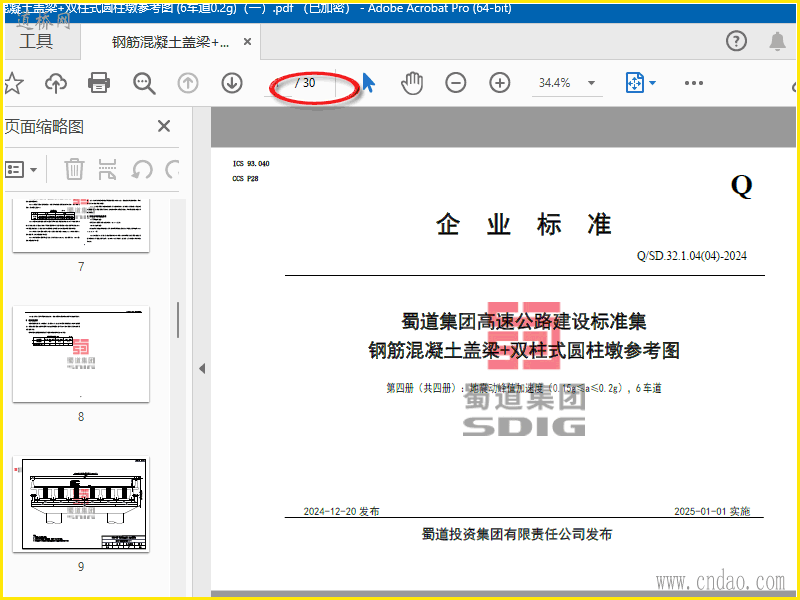The width and height of the screenshot is (800, 600).
Task: Click the CCS P28 code text
Action: pyautogui.click(x=245, y=179)
